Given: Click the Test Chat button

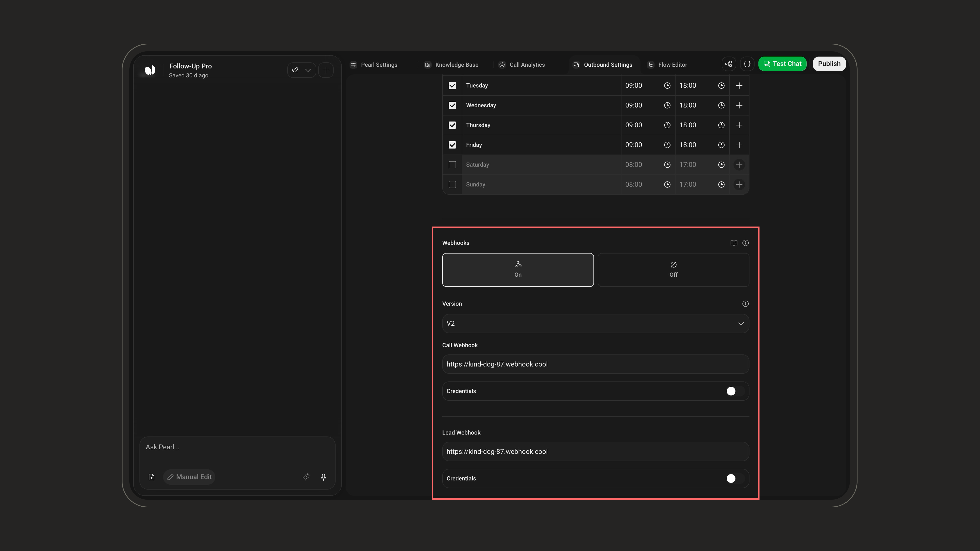Looking at the screenshot, I should (x=782, y=64).
